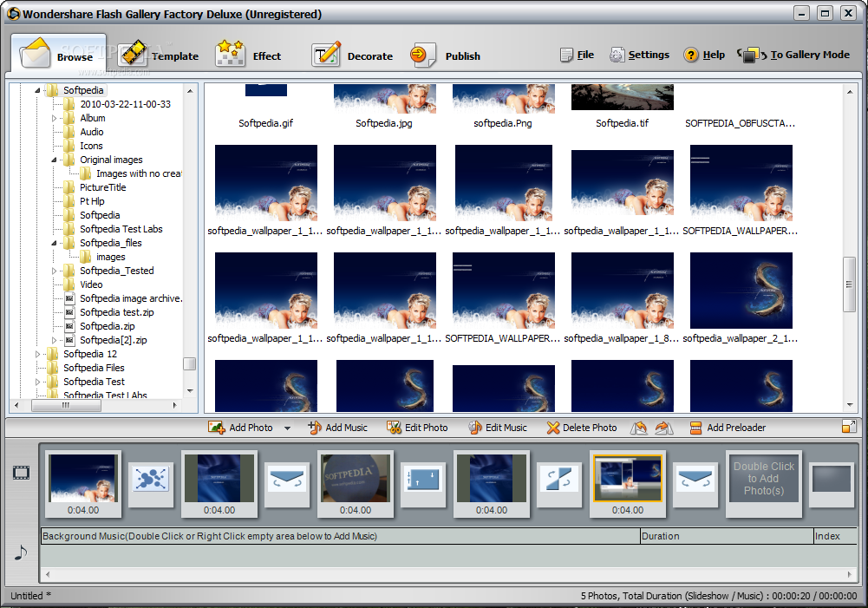Image resolution: width=868 pixels, height=608 pixels.
Task: Click Edit Music in the toolbar
Action: [498, 428]
